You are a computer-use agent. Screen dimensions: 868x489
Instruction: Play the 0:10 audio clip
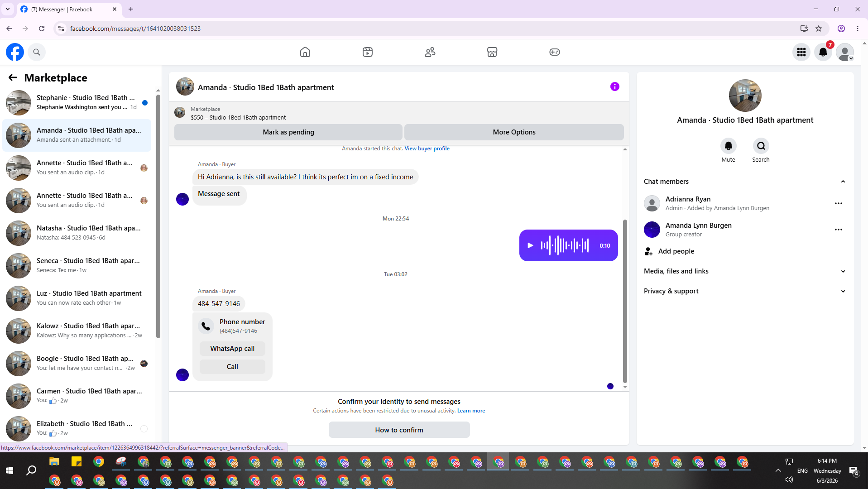point(530,245)
